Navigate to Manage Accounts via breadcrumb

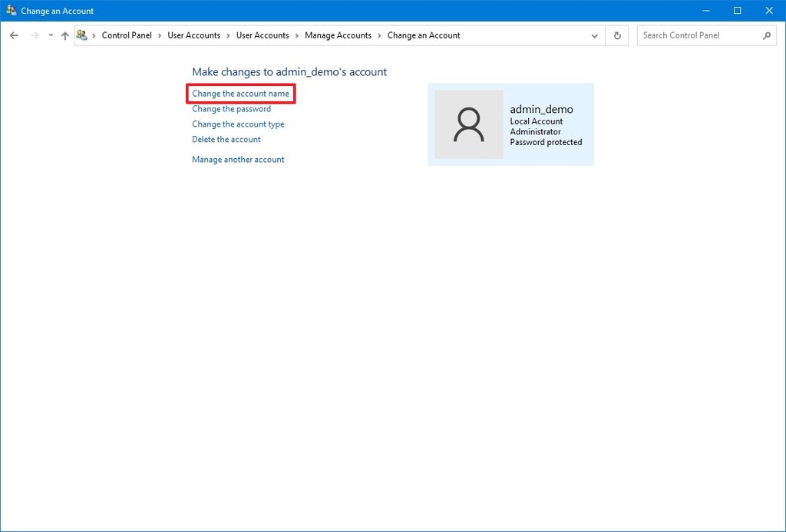coord(339,35)
